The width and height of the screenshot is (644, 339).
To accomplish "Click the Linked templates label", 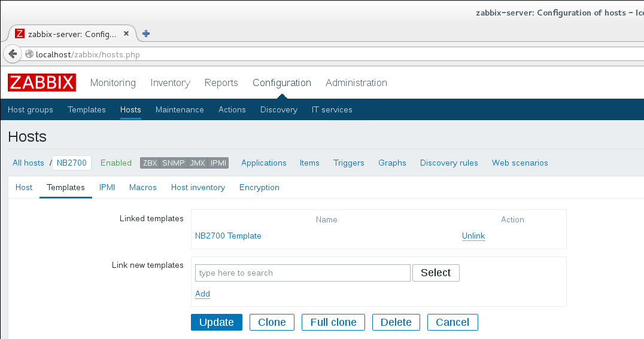I will [x=151, y=218].
